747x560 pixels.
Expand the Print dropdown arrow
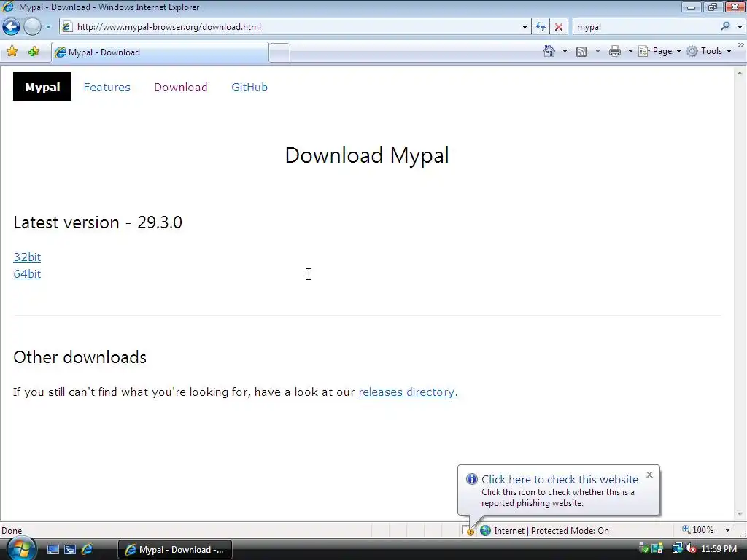630,51
